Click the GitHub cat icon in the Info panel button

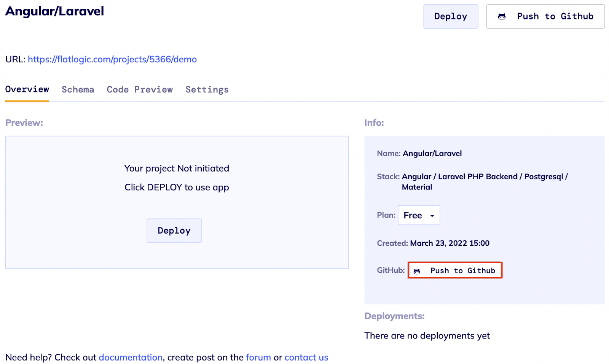(x=417, y=271)
